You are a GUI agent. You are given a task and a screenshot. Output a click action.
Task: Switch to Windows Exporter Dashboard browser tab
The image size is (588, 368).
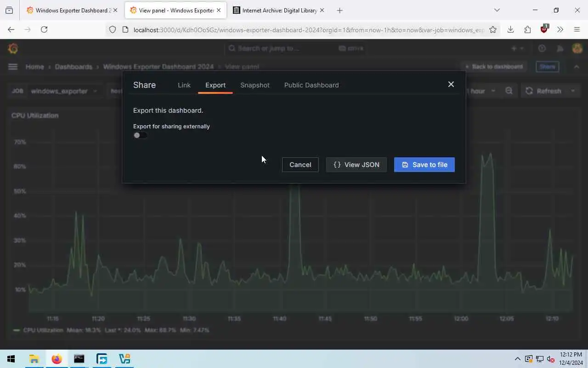pyautogui.click(x=69, y=10)
